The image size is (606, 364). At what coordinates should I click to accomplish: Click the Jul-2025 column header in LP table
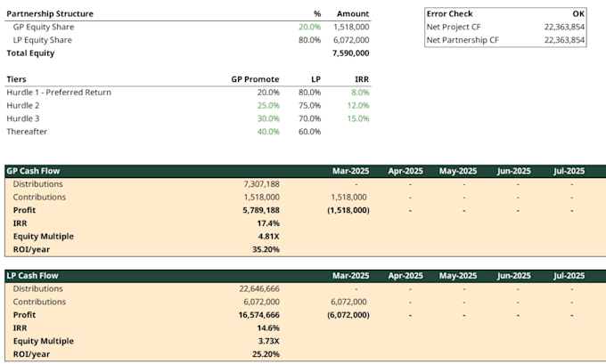[569, 276]
